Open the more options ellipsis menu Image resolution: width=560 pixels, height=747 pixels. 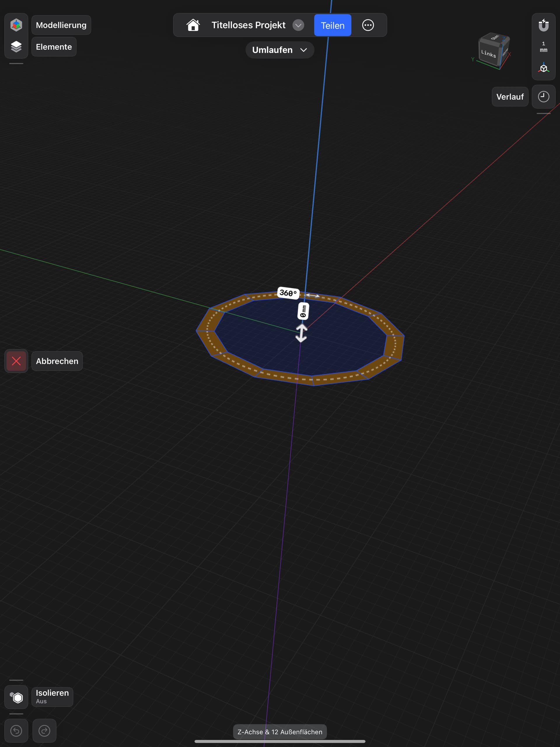coord(367,25)
